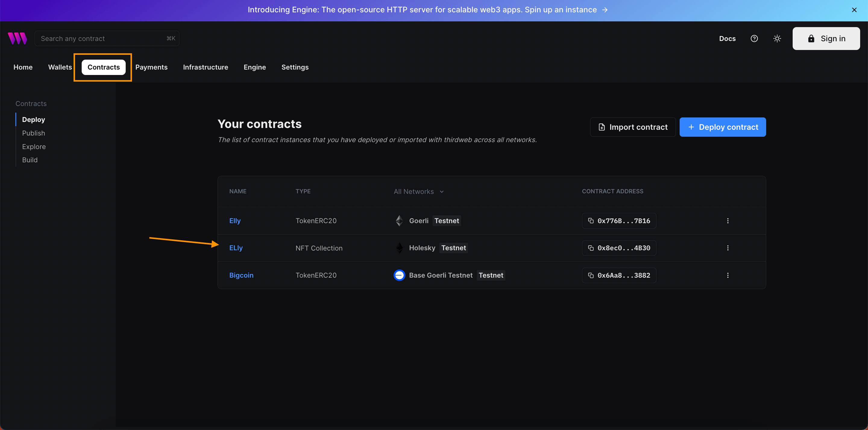Screen dimensions: 868x430
Task: Open more options for ELly Holesky row
Action: pyautogui.click(x=728, y=248)
